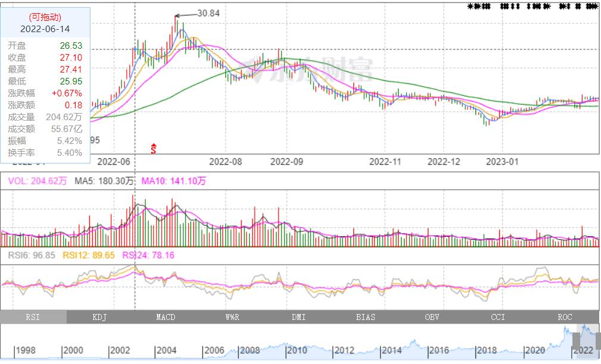This screenshot has height=364, width=601.
Task: Click year 2020 on the overview timeline
Action: click(x=535, y=350)
